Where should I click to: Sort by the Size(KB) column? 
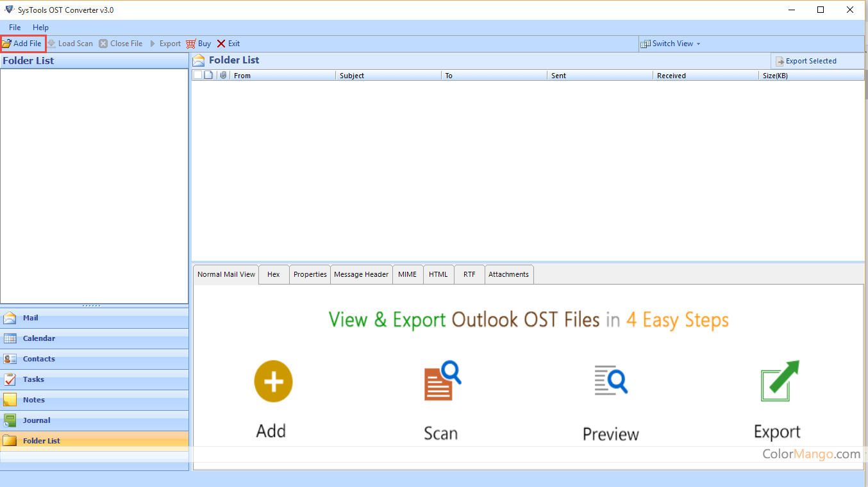(x=811, y=76)
